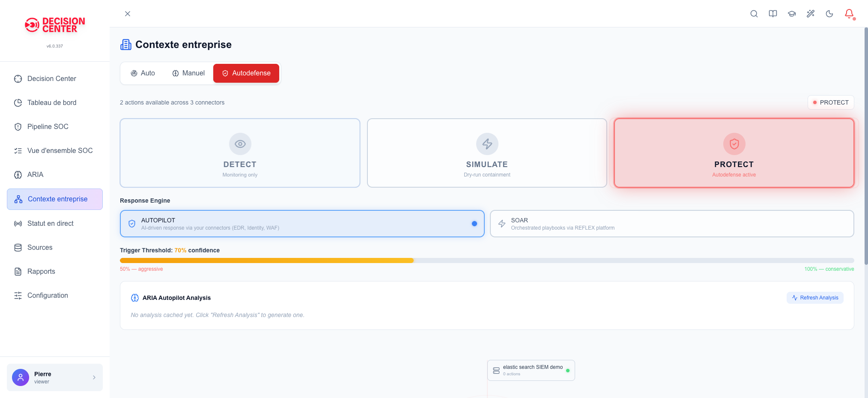The height and width of the screenshot is (398, 868).
Task: Open elastic search SIEM demo connector node
Action: point(531,370)
